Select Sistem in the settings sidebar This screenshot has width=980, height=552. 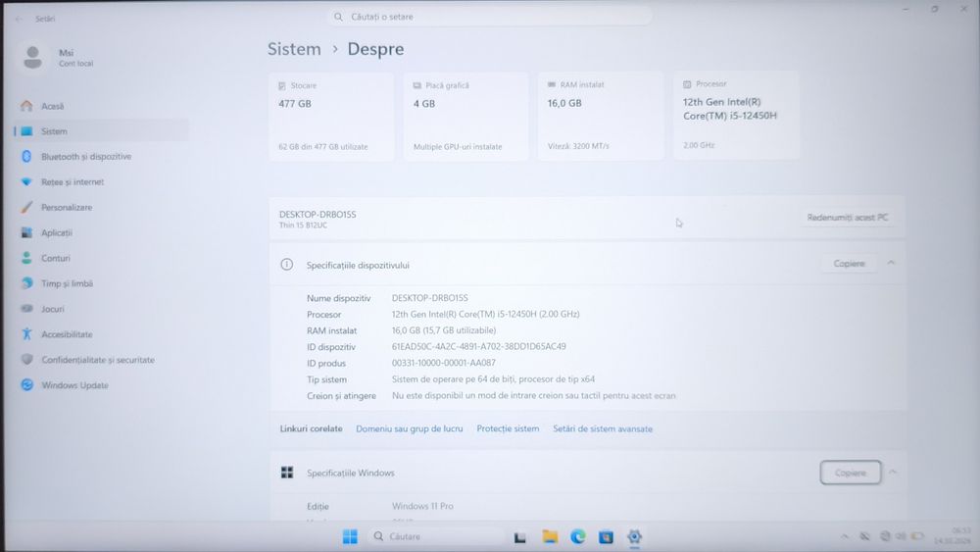coord(100,131)
